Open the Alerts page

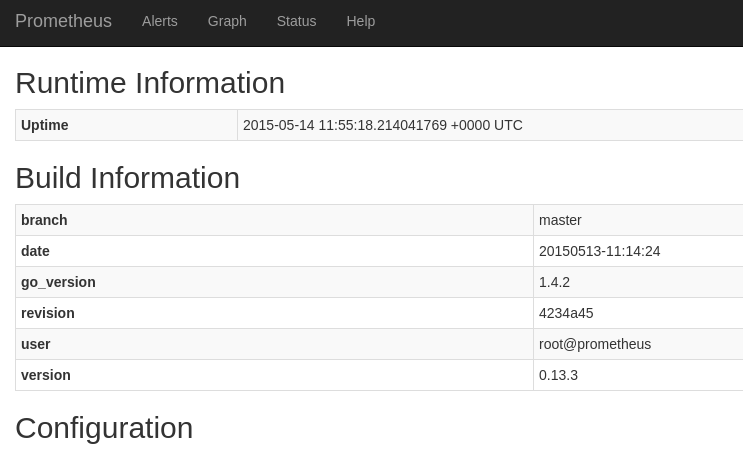(x=159, y=21)
